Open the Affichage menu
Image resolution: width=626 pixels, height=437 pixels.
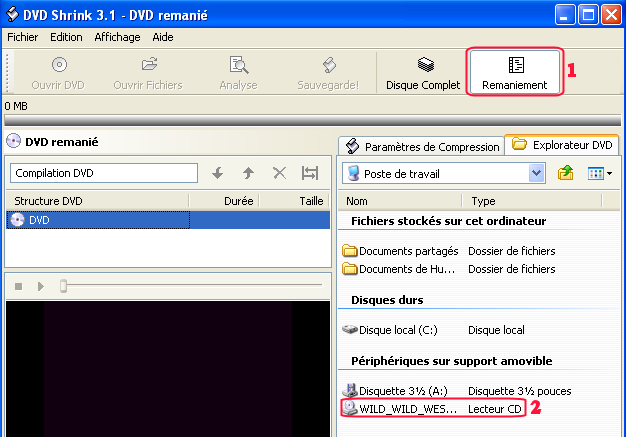(117, 37)
